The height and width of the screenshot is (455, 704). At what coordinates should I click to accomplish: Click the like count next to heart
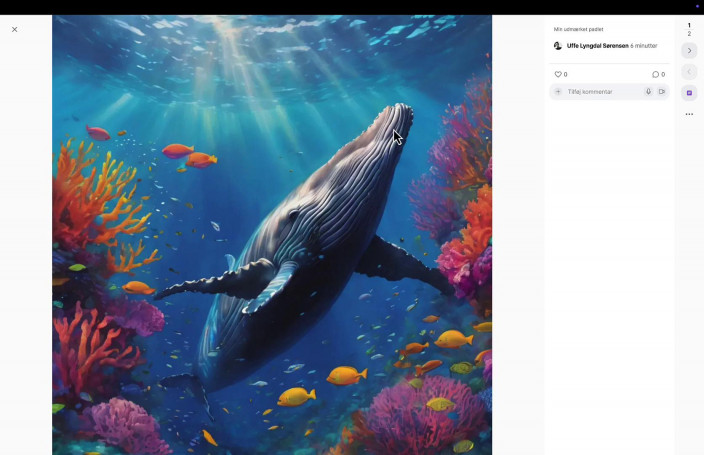click(x=565, y=74)
